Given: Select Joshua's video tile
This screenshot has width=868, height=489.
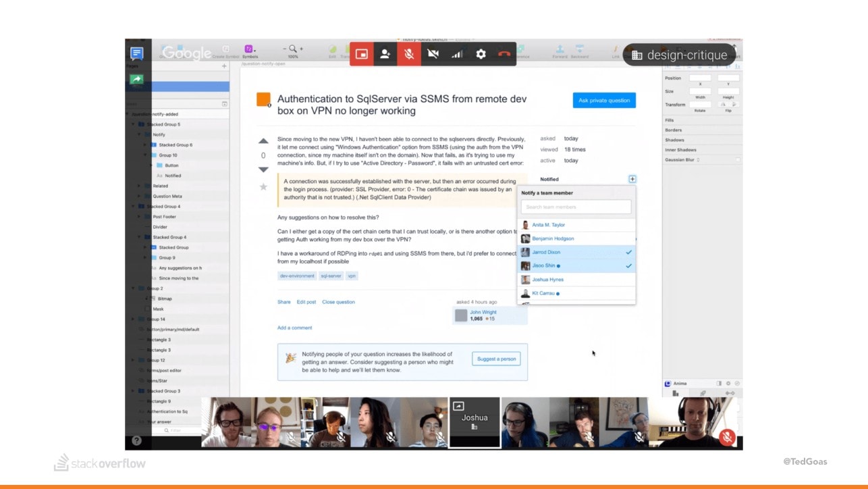Looking at the screenshot, I should (474, 422).
